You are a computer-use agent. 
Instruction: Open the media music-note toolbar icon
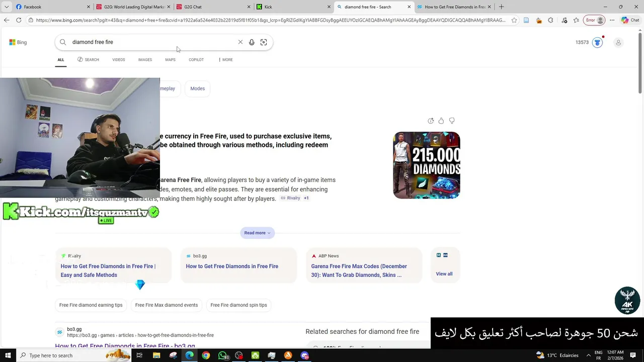click(x=564, y=20)
